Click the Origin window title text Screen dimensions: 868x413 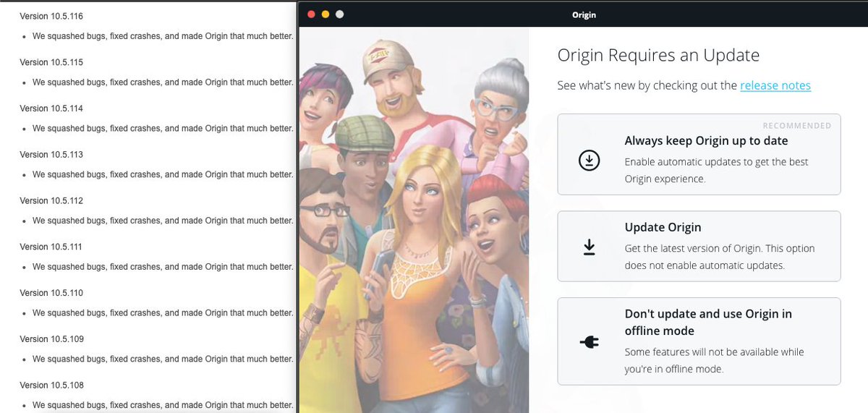584,14
